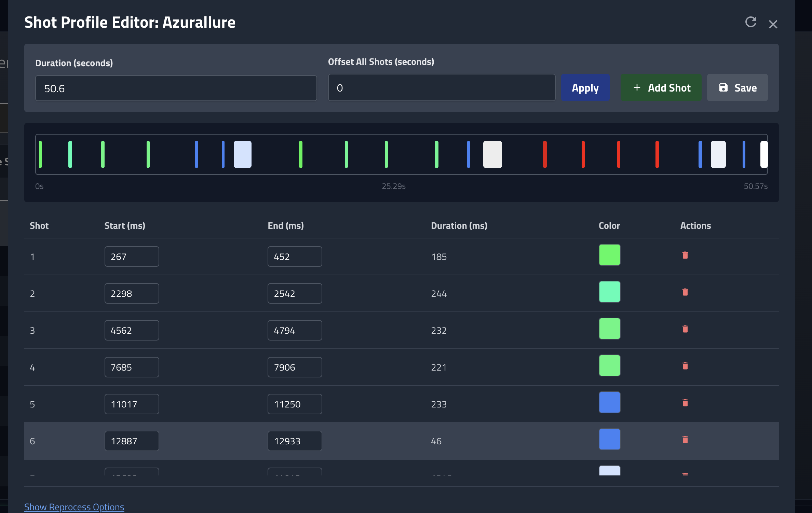812x513 pixels.
Task: Delete shot 1 using its trash icon
Action: click(685, 255)
